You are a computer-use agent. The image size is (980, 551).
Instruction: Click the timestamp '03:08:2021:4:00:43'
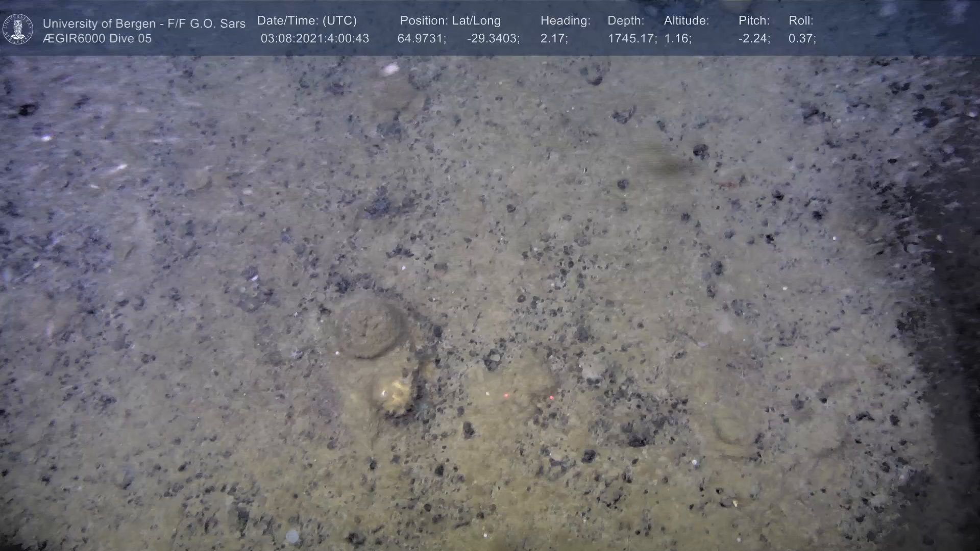(x=314, y=39)
